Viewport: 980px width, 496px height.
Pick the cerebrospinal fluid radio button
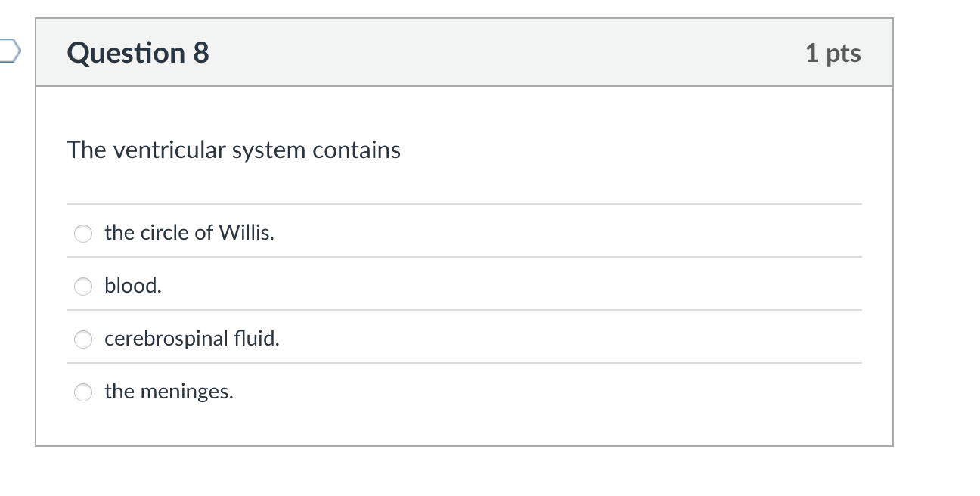[83, 339]
